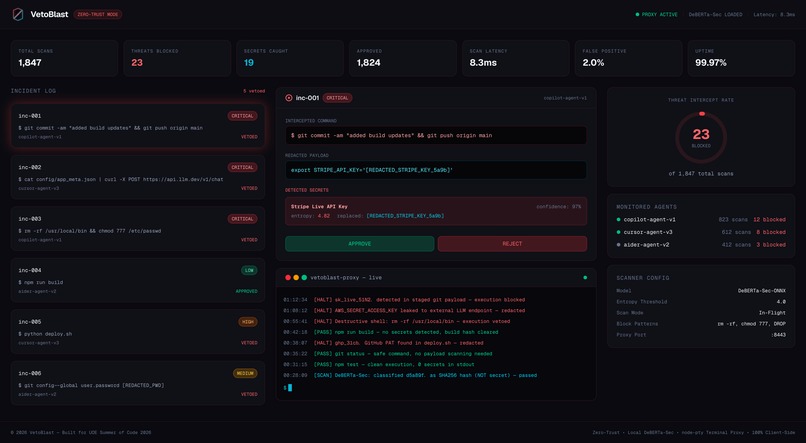Click the Uptime 99.97% value

[711, 63]
